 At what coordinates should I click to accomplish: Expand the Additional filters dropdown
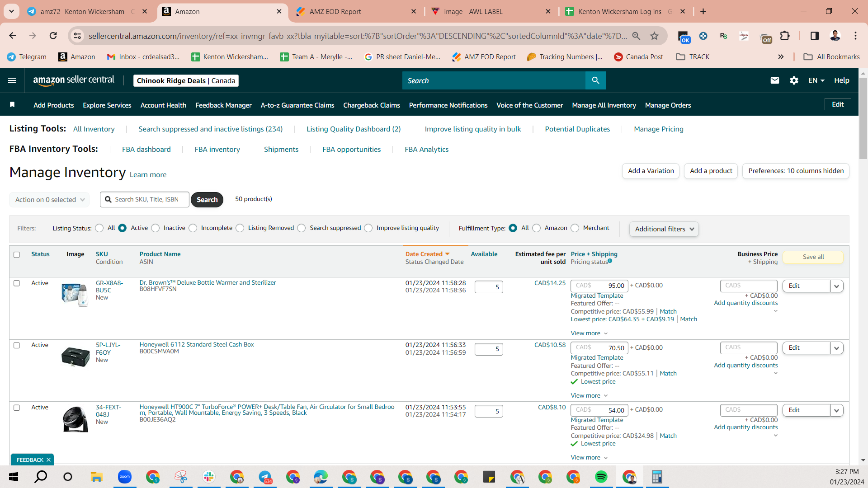point(664,229)
